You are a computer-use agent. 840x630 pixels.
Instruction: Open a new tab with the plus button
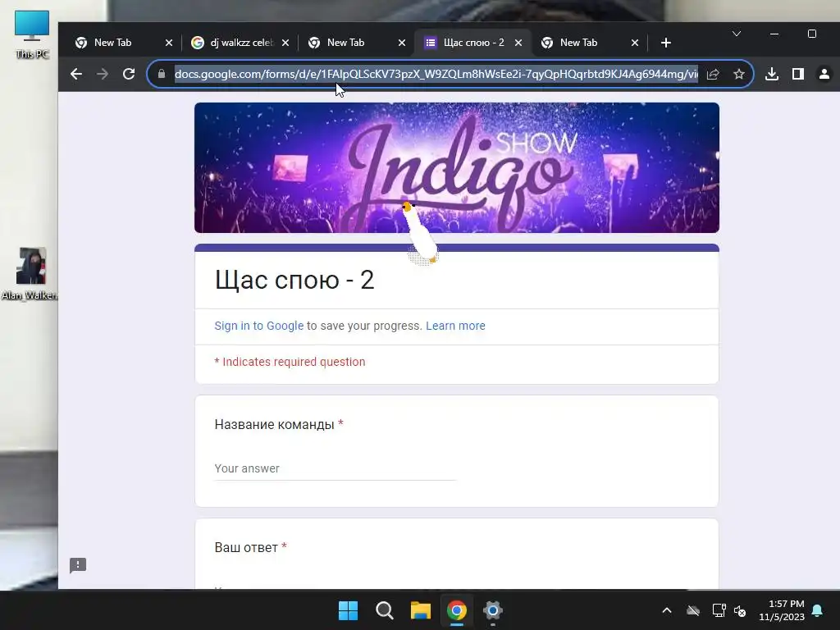point(666,43)
